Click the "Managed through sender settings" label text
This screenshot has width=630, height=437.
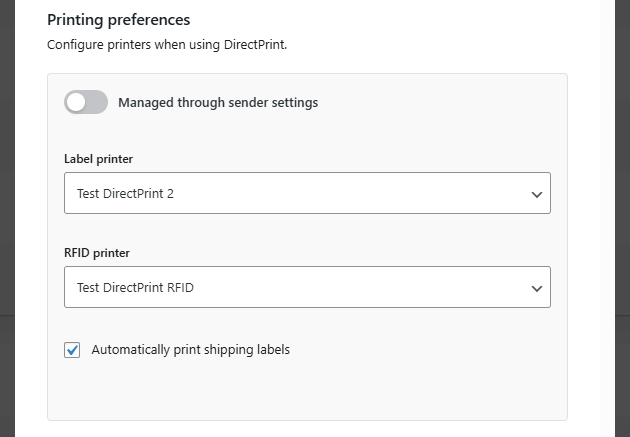(x=218, y=102)
